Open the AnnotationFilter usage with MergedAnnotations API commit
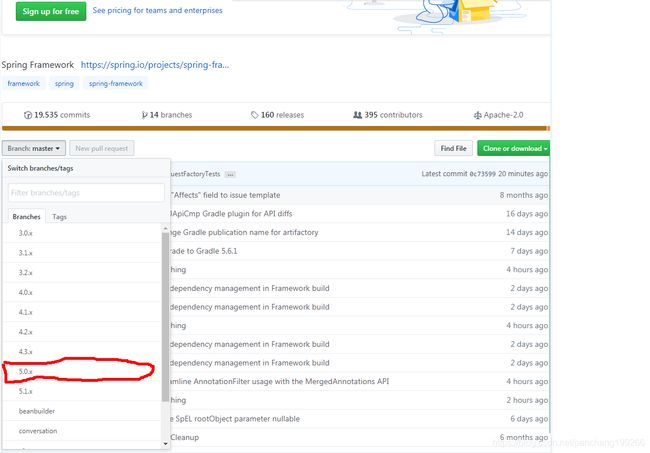The image size is (650, 453). click(279, 381)
